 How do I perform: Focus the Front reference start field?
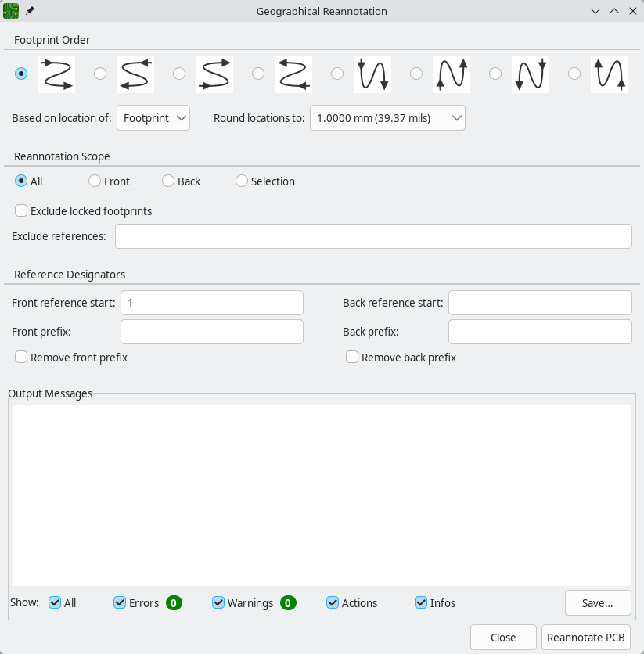[x=211, y=303]
